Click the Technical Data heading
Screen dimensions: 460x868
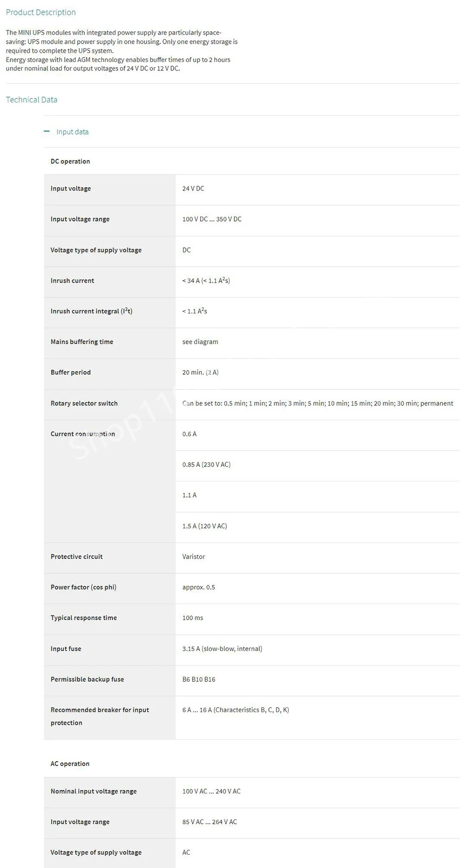point(32,100)
